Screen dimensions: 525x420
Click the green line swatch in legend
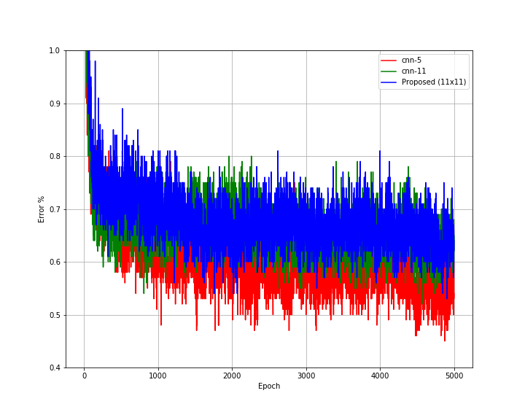click(389, 71)
